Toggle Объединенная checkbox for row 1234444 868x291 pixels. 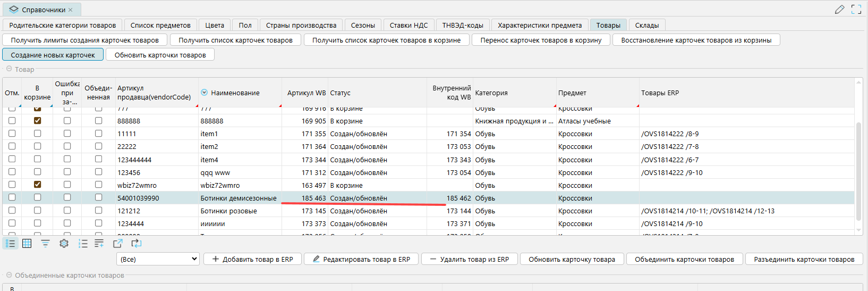tap(98, 223)
